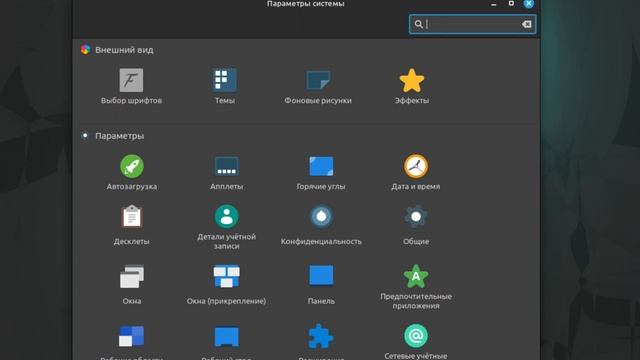Open Горячие углы hot corners icon
640x360 pixels.
point(321,166)
